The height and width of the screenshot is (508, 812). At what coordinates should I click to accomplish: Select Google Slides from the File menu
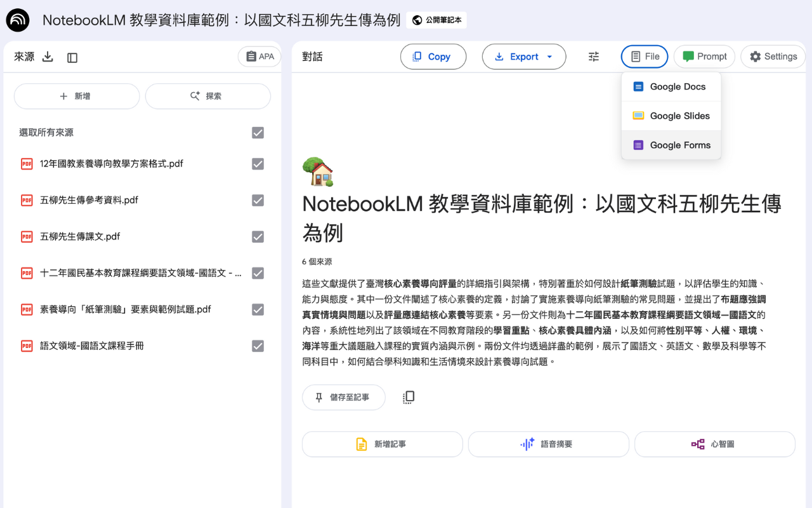(671, 116)
